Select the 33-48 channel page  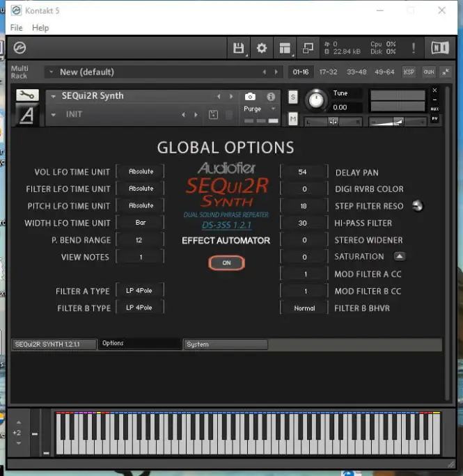point(356,72)
